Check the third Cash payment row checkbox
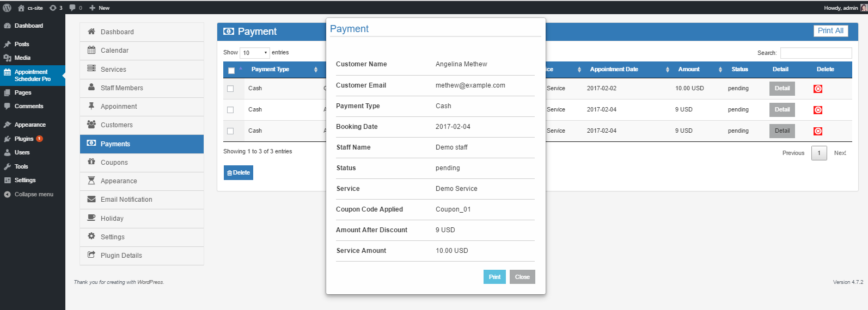868x310 pixels. pos(230,131)
